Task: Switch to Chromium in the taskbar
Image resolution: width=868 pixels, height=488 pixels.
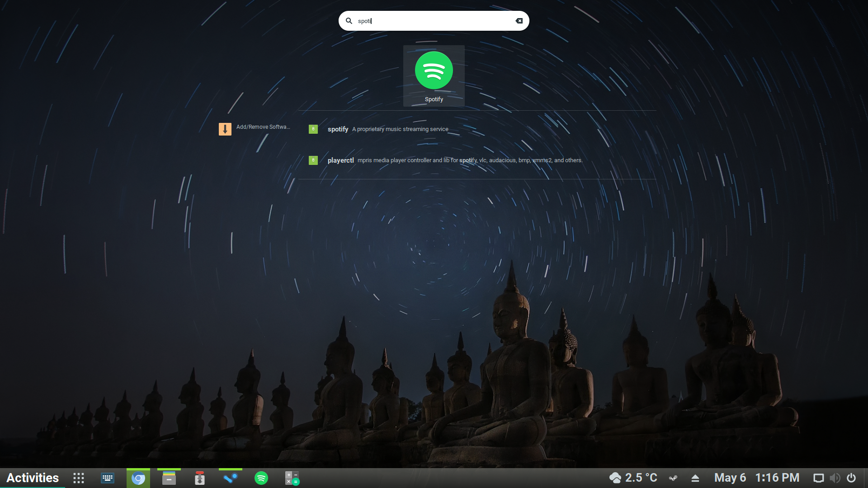Action: click(x=138, y=478)
